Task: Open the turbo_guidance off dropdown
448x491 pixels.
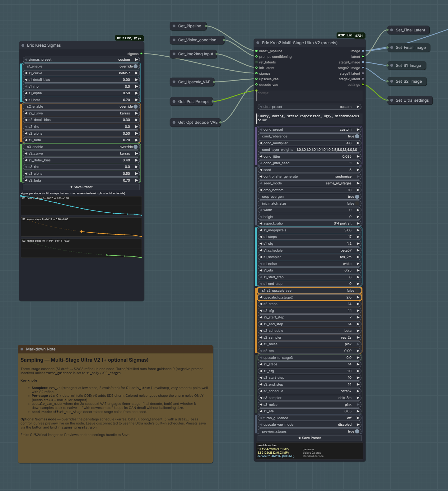Action: pyautogui.click(x=309, y=418)
